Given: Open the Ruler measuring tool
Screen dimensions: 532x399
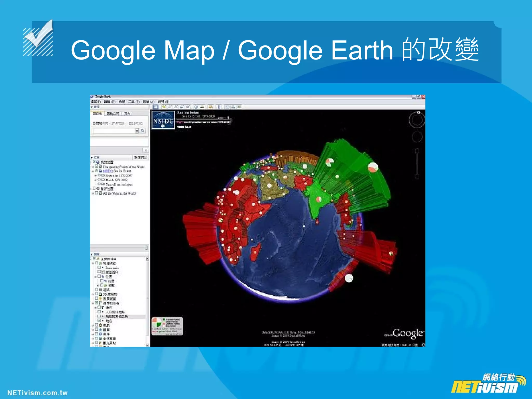Looking at the screenshot, I should [x=219, y=107].
